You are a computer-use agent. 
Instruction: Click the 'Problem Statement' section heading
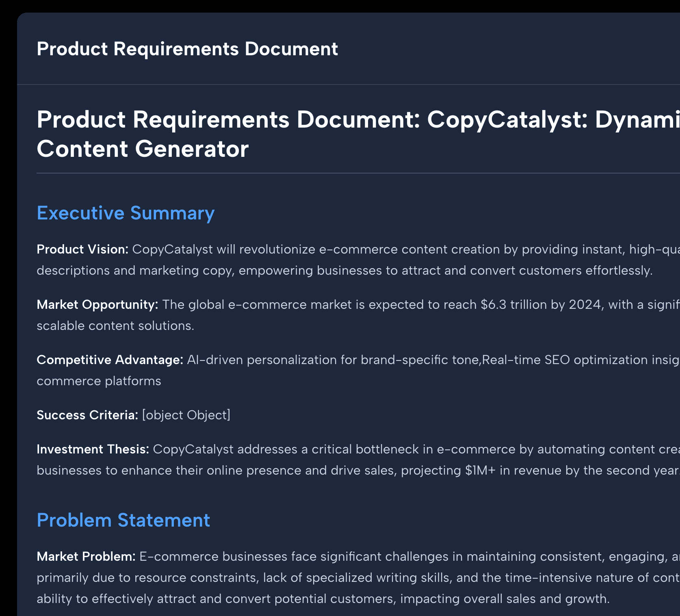[x=123, y=520]
